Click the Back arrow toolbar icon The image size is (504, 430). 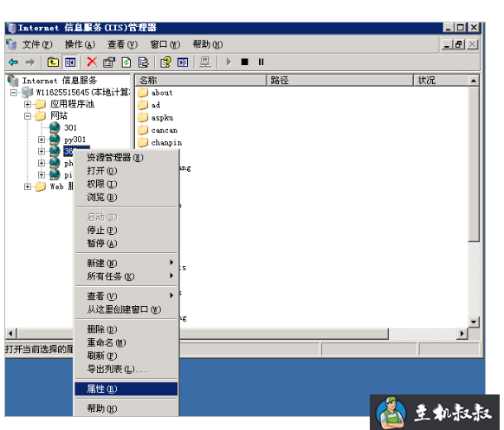pyautogui.click(x=13, y=62)
